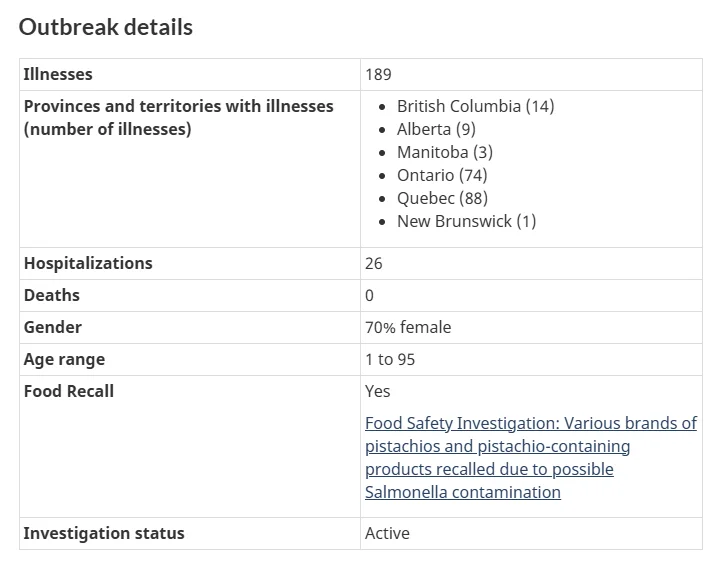This screenshot has height=579, width=718.
Task: Click the Outbreak details heading
Action: tap(106, 27)
